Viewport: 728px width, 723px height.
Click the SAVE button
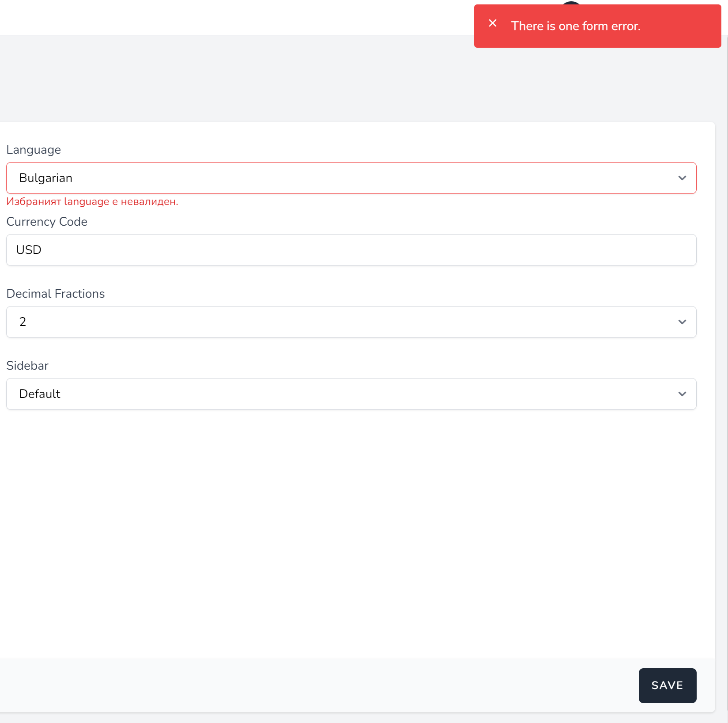click(668, 685)
